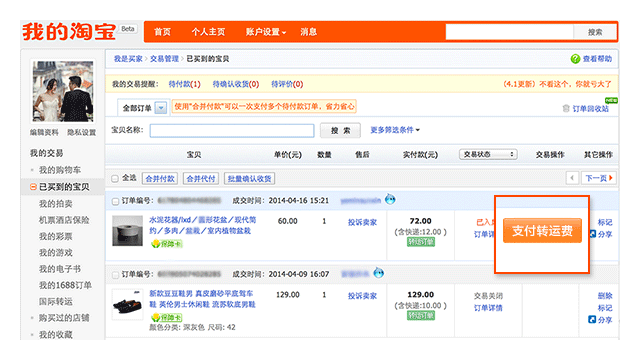Open 待付款(1) reminder link
Screen dimensions: 640x360
coord(184,84)
